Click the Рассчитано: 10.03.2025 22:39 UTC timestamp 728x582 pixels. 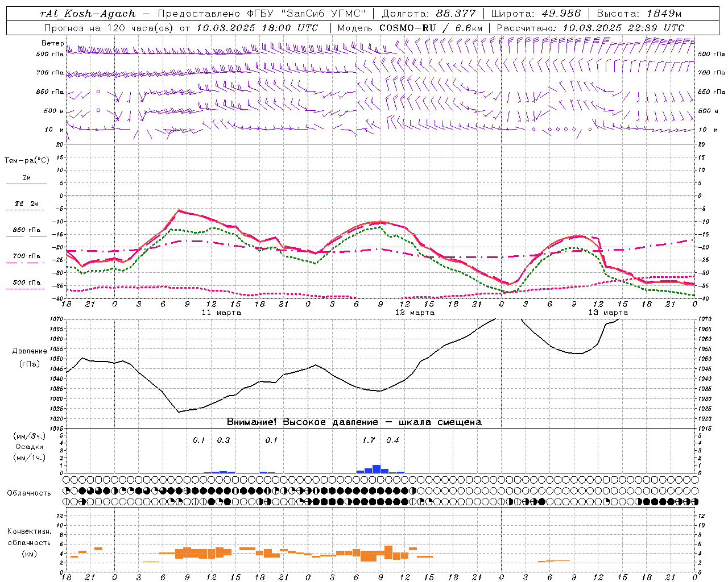590,27
